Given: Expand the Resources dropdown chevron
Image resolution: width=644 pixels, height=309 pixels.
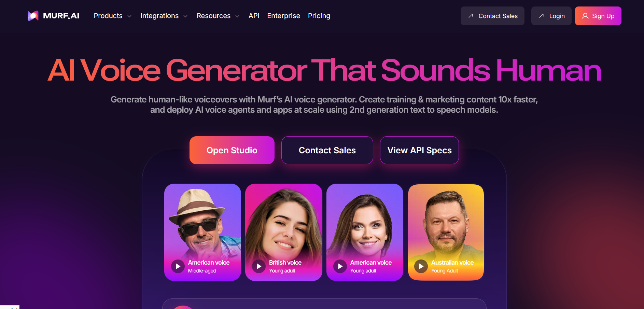Looking at the screenshot, I should point(237,16).
